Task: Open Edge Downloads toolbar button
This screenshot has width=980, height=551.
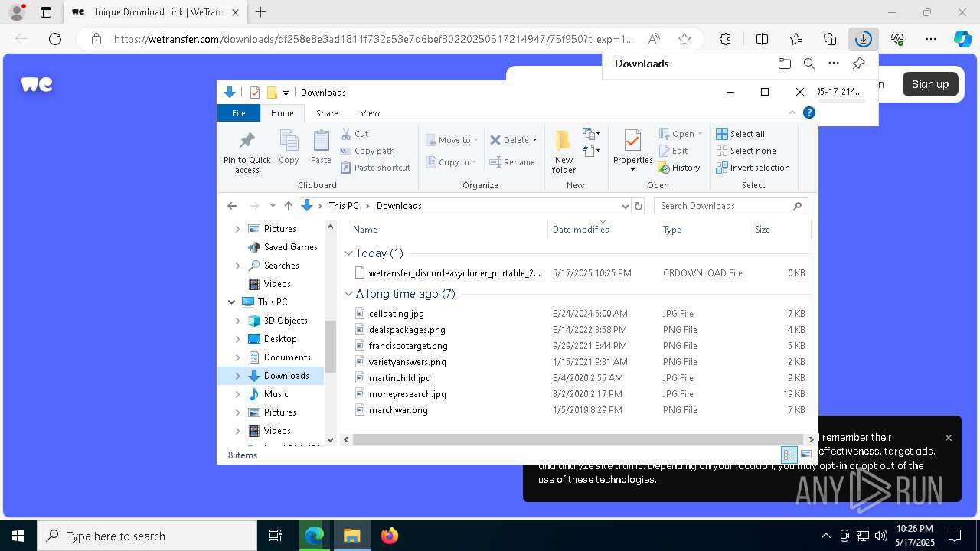Action: [x=863, y=39]
